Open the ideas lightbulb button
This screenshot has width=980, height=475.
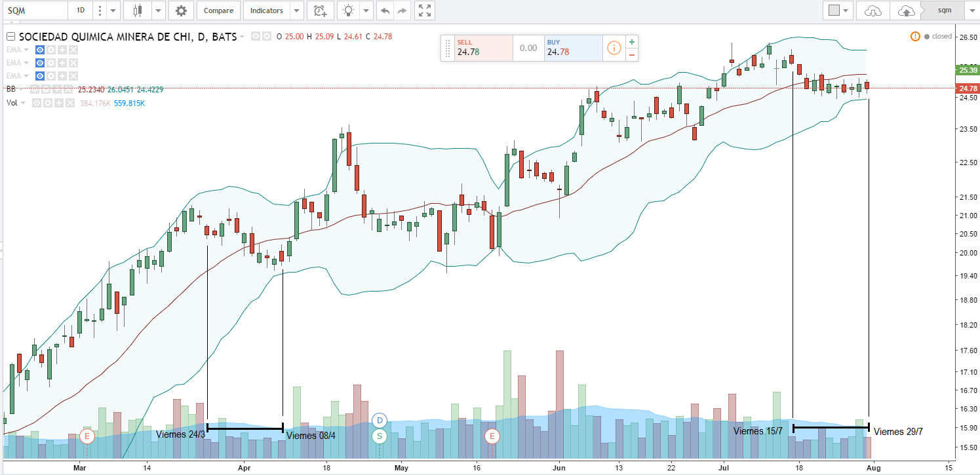click(x=348, y=10)
